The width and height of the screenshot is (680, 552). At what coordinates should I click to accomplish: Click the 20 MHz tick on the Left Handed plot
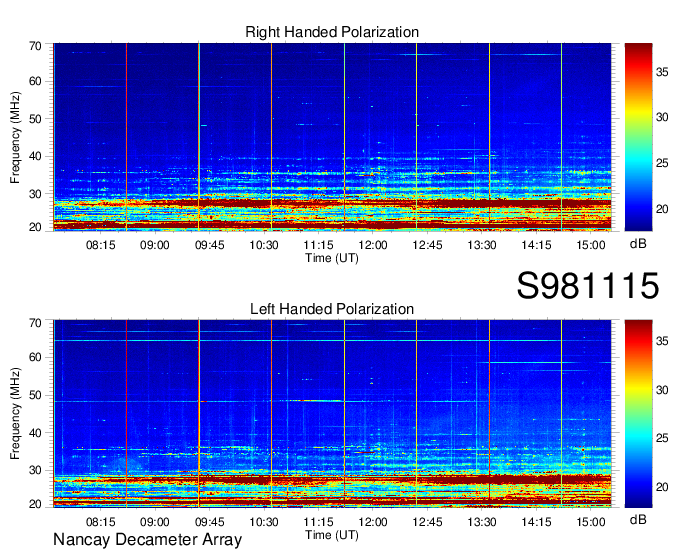pos(35,504)
